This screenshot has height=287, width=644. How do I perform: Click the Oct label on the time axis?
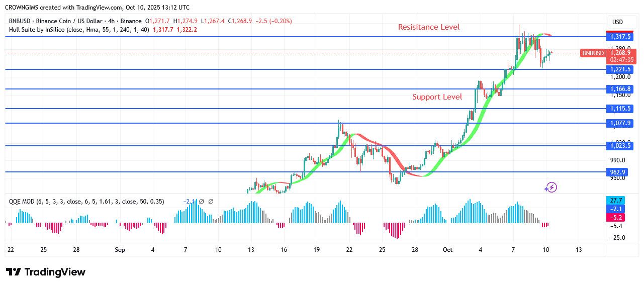point(447,250)
